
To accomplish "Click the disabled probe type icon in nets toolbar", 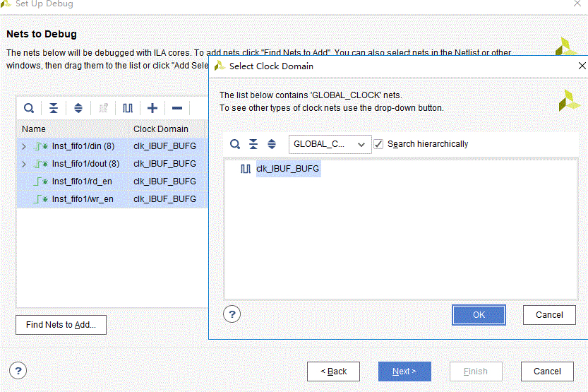I will click(x=103, y=108).
